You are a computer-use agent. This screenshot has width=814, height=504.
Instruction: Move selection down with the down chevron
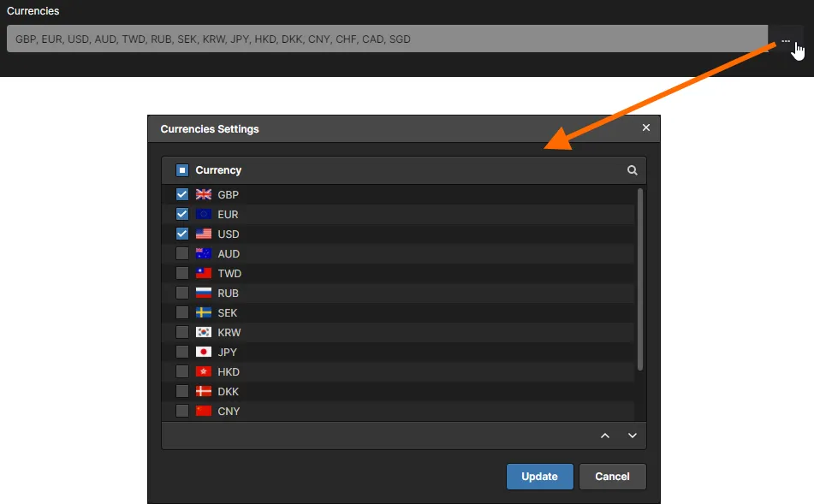click(632, 436)
